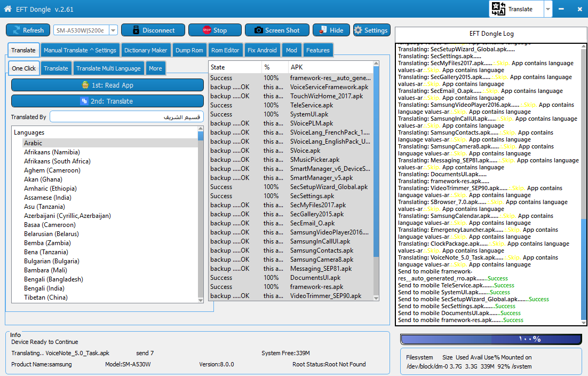The width and height of the screenshot is (588, 376).
Task: Open Settings with the gear button
Action: pyautogui.click(x=371, y=30)
